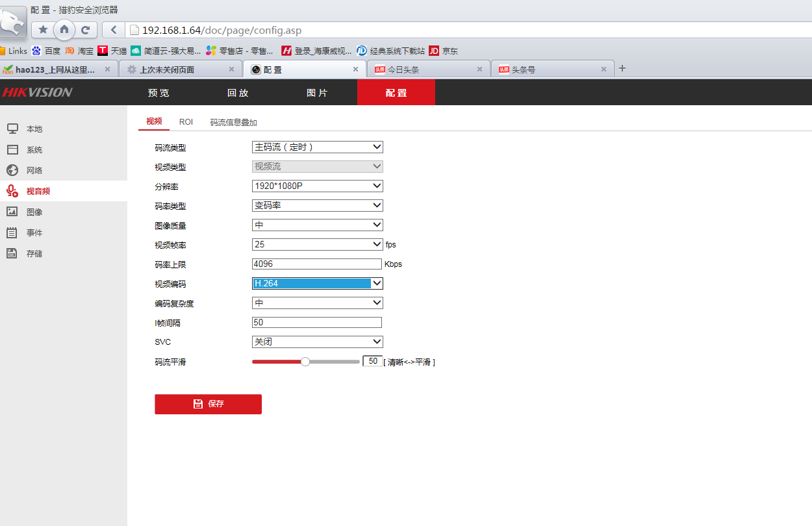Expand the SVC dropdown

coord(317,342)
